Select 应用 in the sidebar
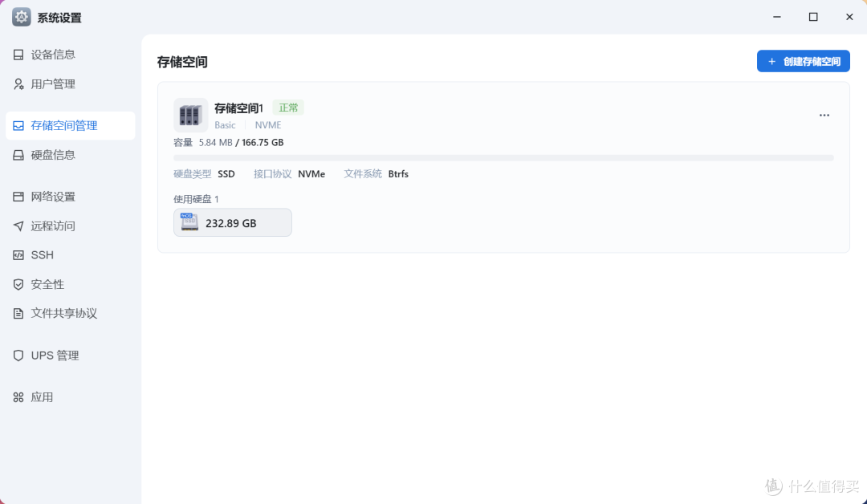The image size is (867, 504). (x=70, y=397)
